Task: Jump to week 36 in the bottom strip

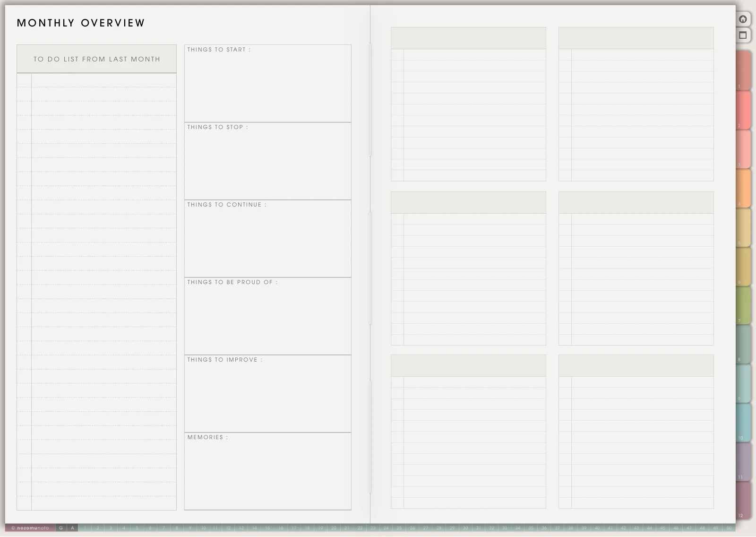Action: pyautogui.click(x=544, y=528)
